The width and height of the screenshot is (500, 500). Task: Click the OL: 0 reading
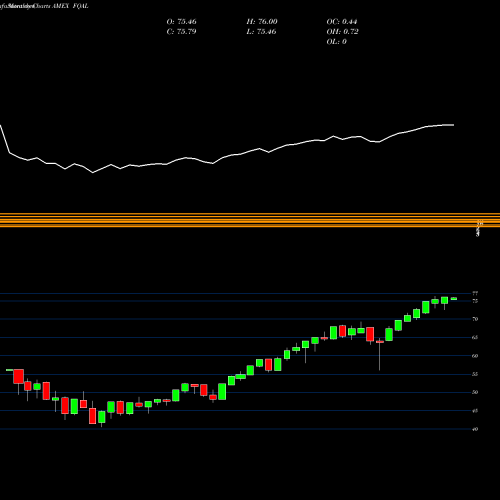coord(336,42)
